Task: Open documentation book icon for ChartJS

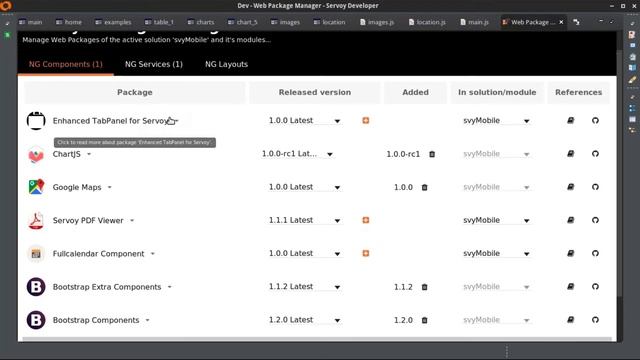Action: [x=571, y=154]
